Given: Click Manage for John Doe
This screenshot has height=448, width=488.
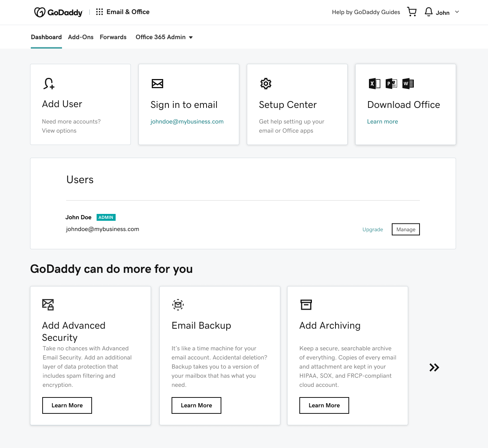Looking at the screenshot, I should (406, 230).
